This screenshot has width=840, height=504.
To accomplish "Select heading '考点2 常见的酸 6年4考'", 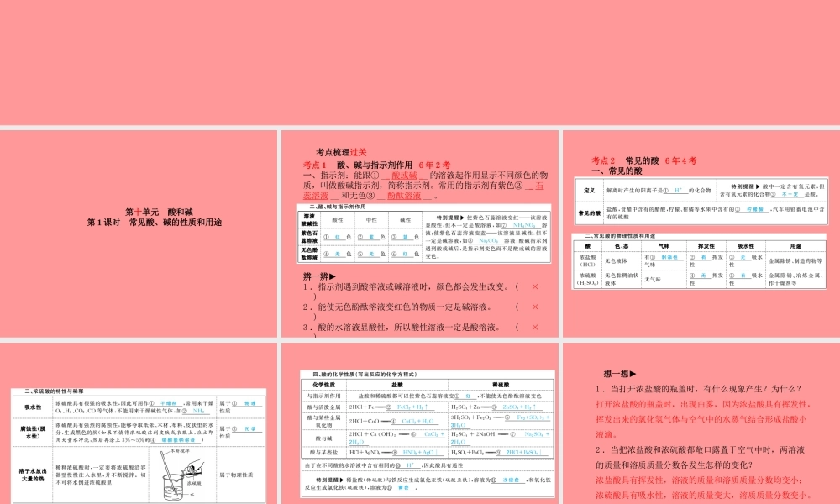I will click(644, 160).
